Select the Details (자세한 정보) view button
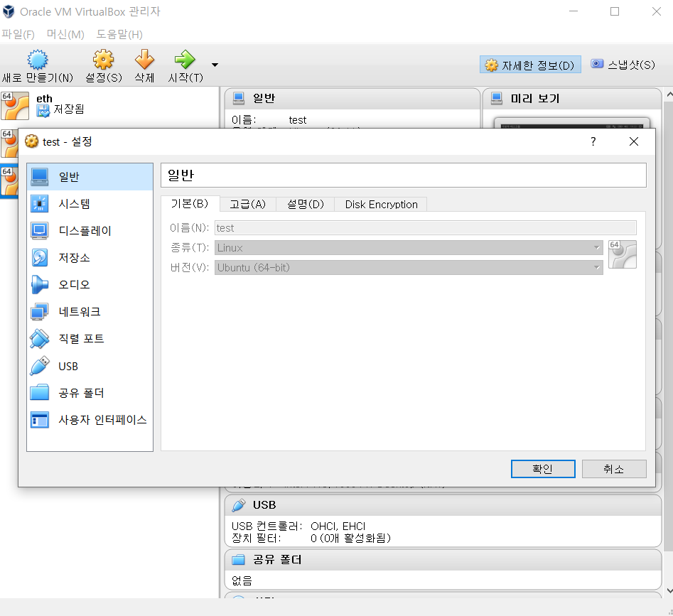The height and width of the screenshot is (616, 673). tap(530, 65)
